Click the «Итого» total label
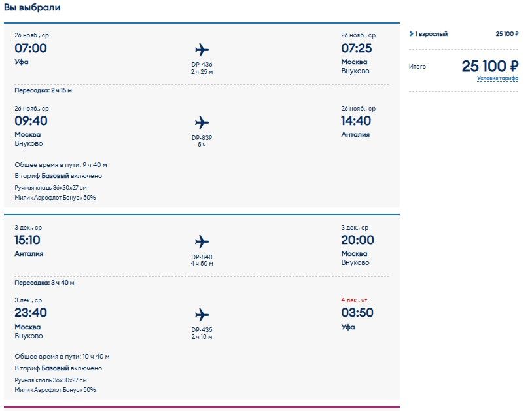The image size is (532, 411). 417,67
